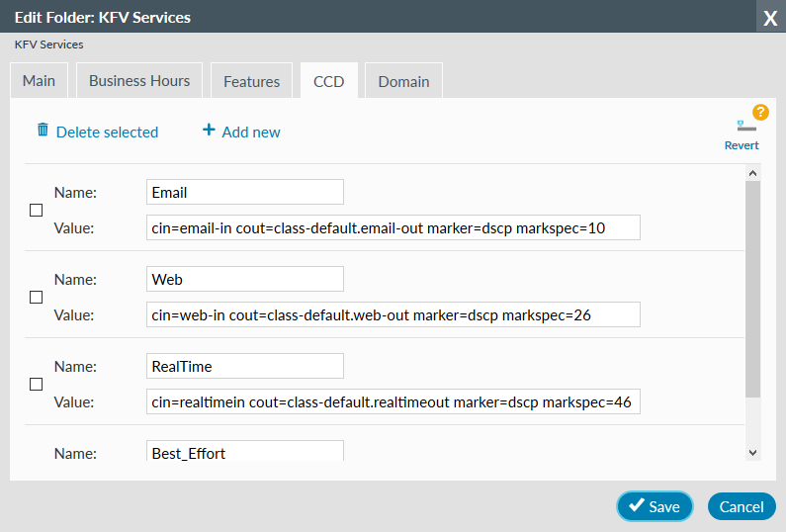Focus the Email Name input field
Image resolution: width=786 pixels, height=532 pixels.
pyautogui.click(x=244, y=193)
